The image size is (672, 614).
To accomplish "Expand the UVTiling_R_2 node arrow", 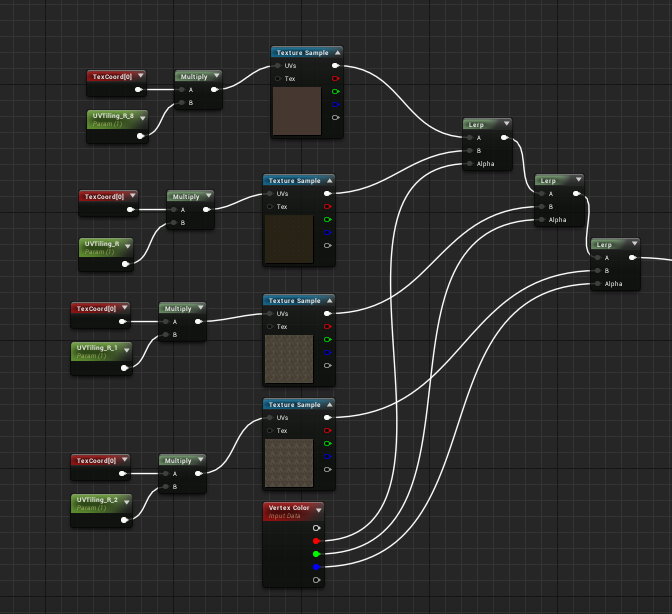I will tap(126, 502).
